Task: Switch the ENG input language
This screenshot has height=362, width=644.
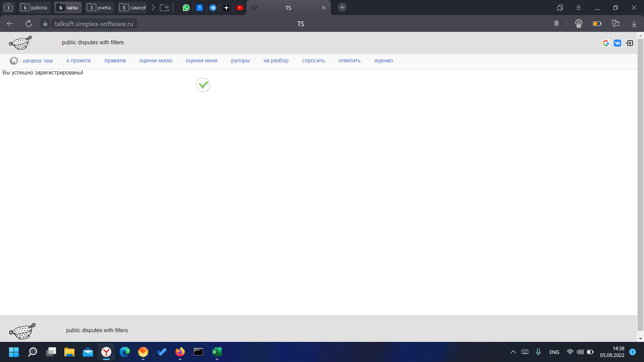Action: coord(554,352)
